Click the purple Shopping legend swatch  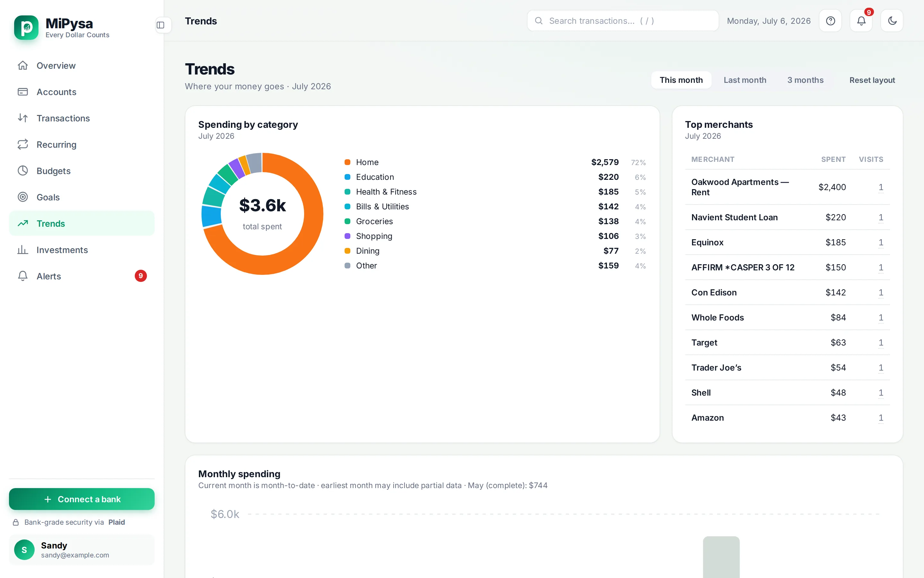[347, 236]
